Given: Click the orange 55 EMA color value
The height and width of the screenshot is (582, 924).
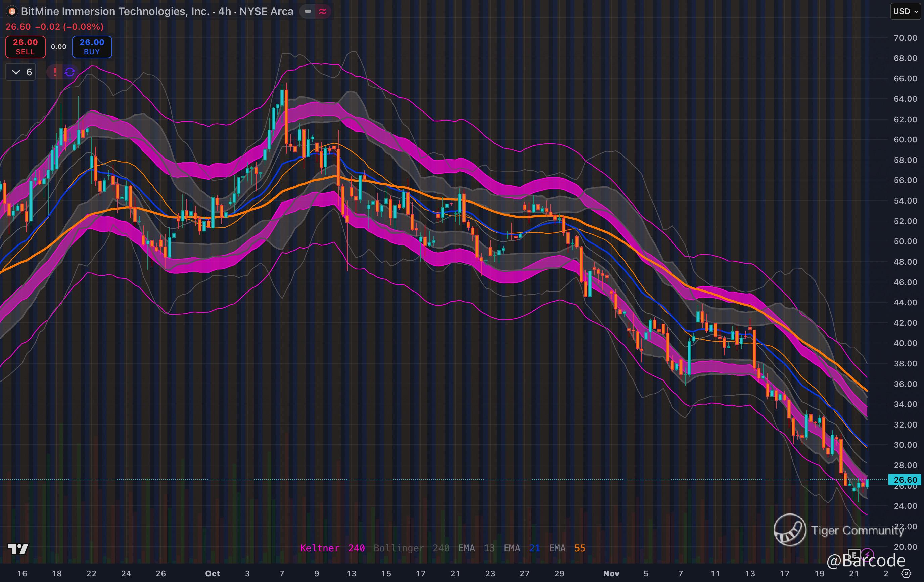Looking at the screenshot, I should (x=580, y=548).
